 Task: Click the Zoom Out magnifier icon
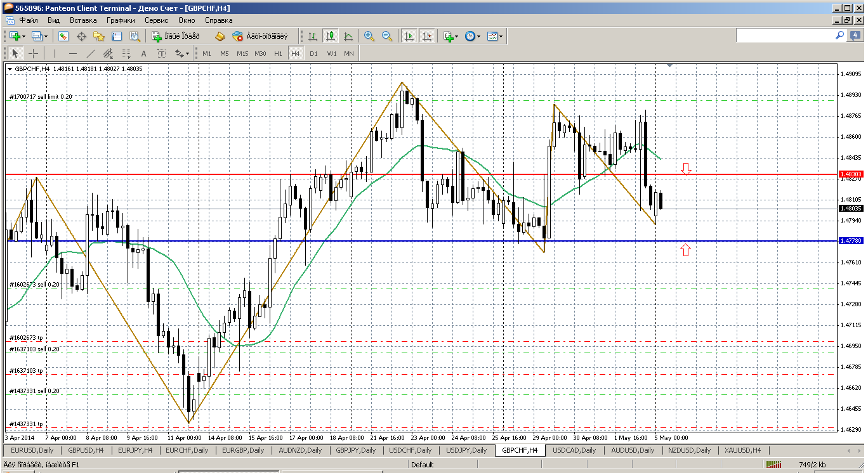[386, 36]
